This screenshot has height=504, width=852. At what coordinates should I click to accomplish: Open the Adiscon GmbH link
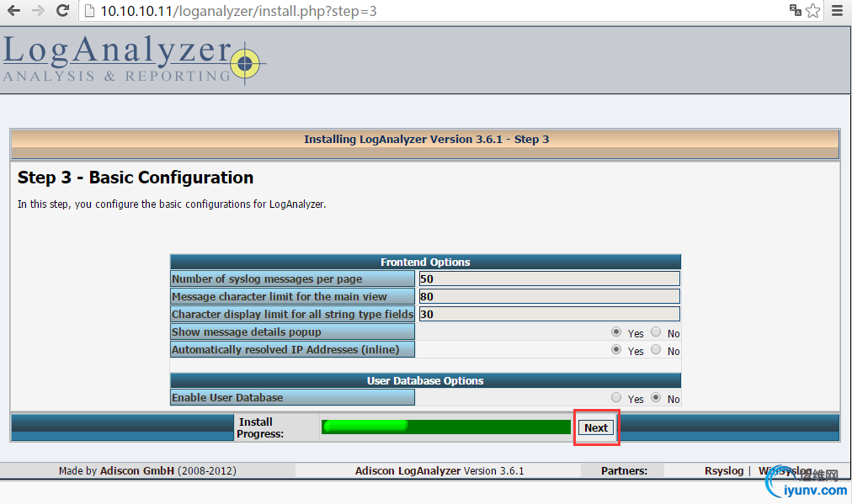click(137, 471)
